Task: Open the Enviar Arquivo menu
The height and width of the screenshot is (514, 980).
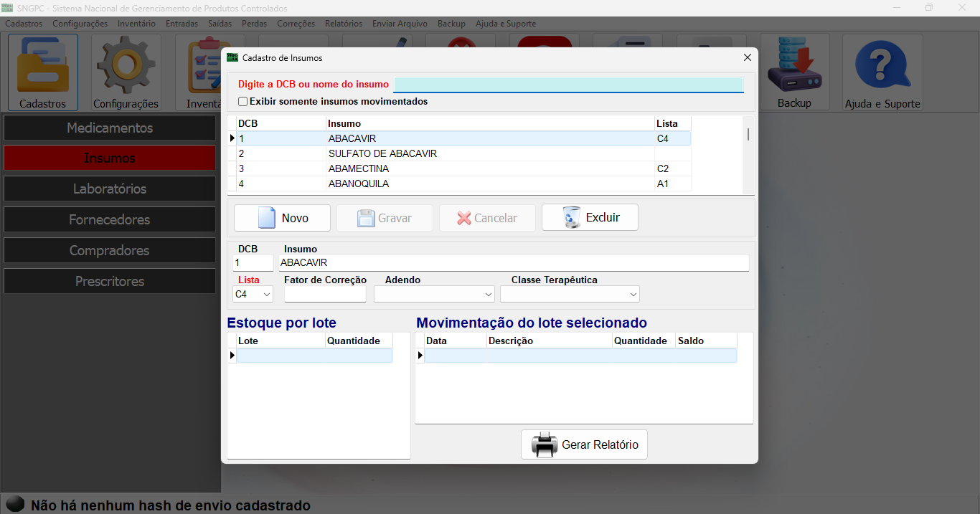Action: point(400,24)
